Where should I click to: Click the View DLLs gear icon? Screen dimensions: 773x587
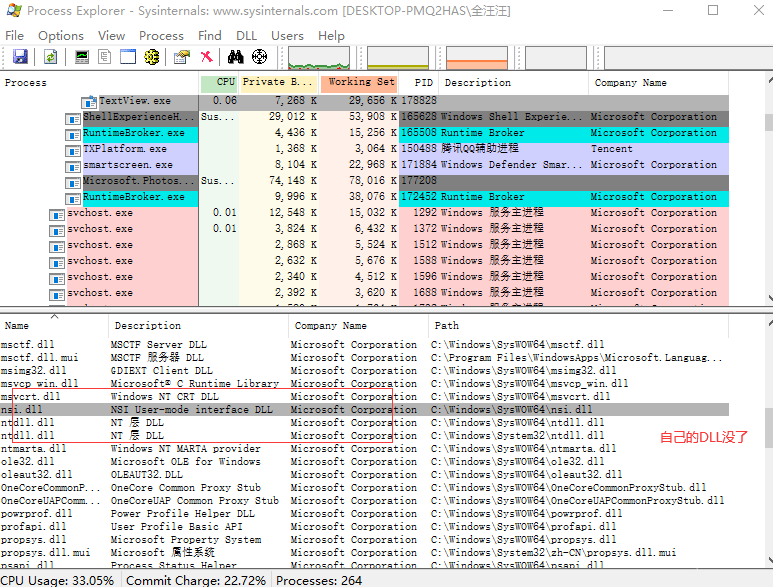click(152, 57)
